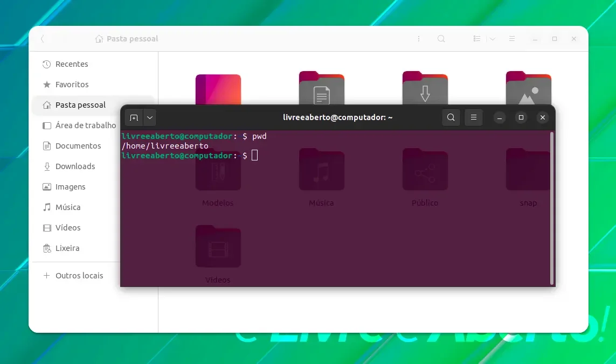Viewport: 616px width, 364px height.
Task: Open the terminal hamburger menu
Action: [474, 117]
